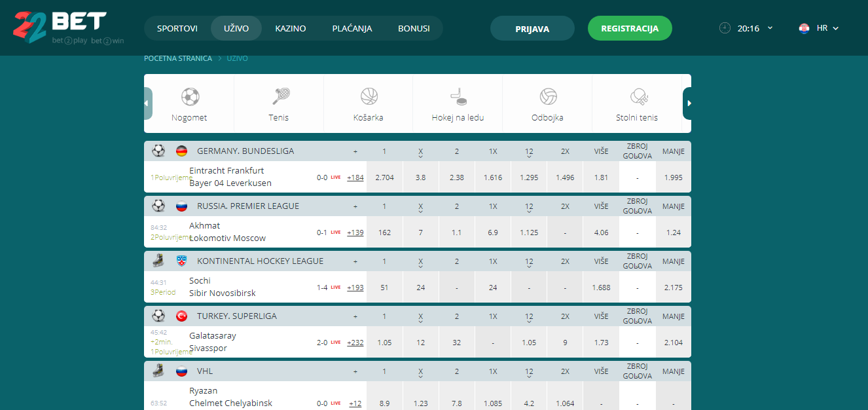
Task: Open +232 more markets for Galatasaray match
Action: pyautogui.click(x=355, y=343)
